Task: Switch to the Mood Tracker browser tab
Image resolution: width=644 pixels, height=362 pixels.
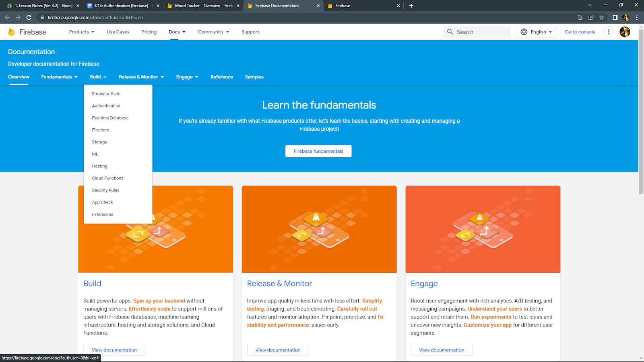Action: click(x=201, y=6)
